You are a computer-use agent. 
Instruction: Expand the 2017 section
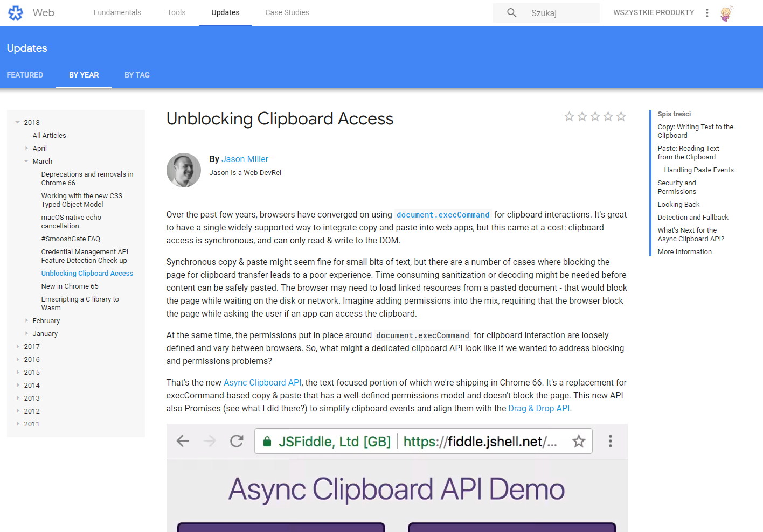point(18,346)
